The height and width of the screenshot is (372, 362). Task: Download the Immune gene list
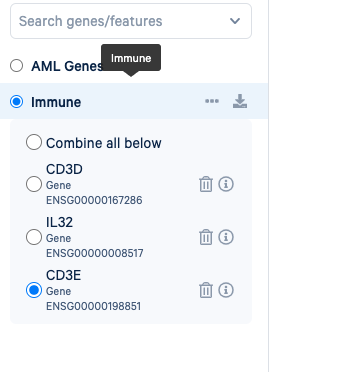240,101
